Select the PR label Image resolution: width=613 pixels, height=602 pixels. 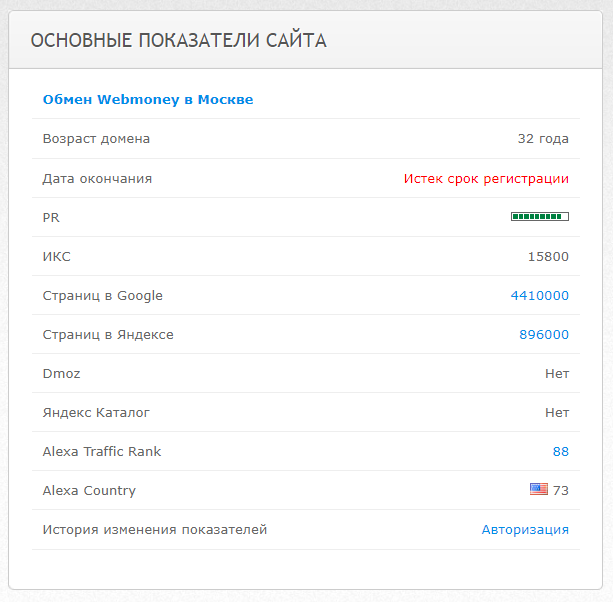[x=51, y=217]
